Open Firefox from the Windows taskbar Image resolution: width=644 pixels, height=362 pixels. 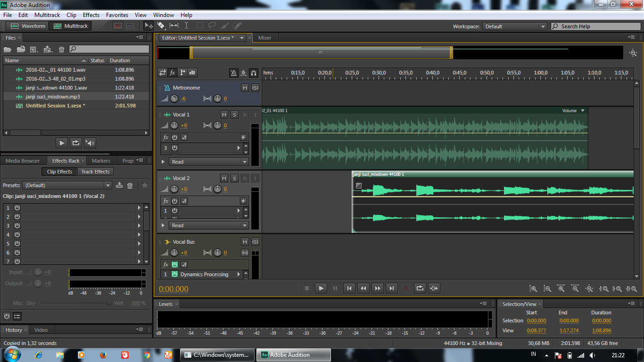pos(103,354)
